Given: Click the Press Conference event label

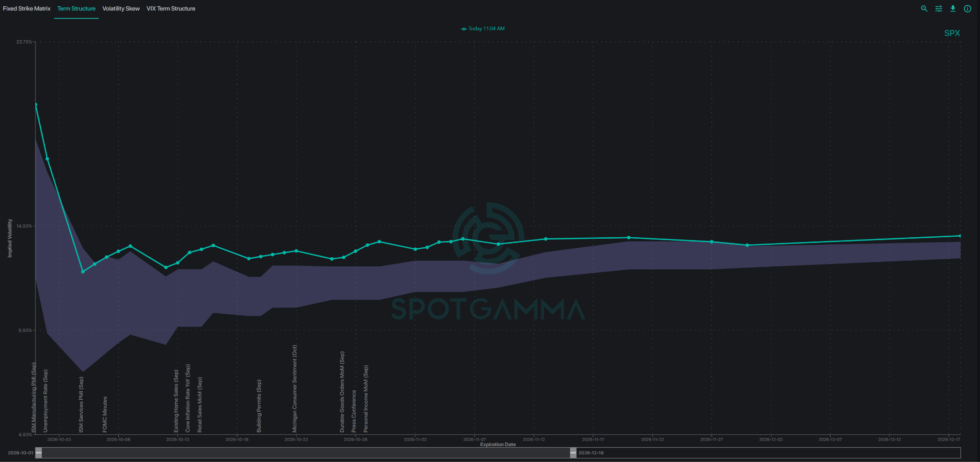Looking at the screenshot, I should coord(354,411).
